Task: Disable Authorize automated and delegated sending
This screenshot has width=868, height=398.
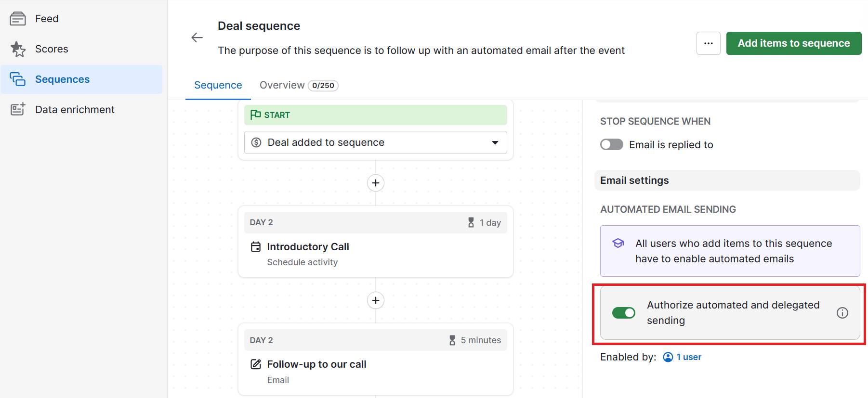Action: point(624,313)
